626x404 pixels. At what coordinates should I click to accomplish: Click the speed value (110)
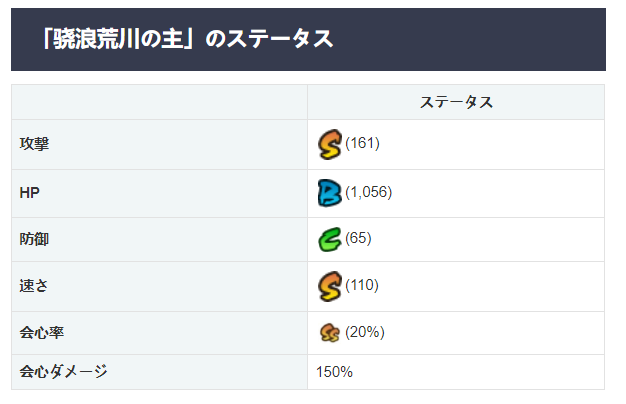click(362, 285)
